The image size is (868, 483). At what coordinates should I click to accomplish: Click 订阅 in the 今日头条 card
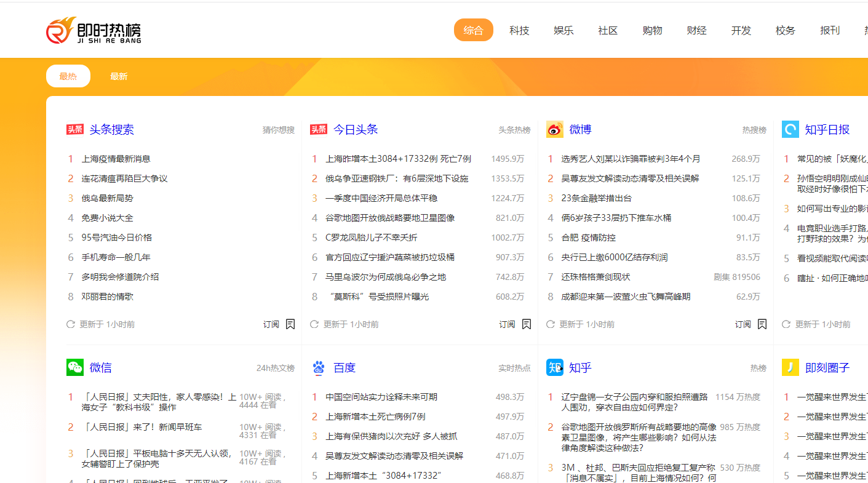click(x=508, y=324)
